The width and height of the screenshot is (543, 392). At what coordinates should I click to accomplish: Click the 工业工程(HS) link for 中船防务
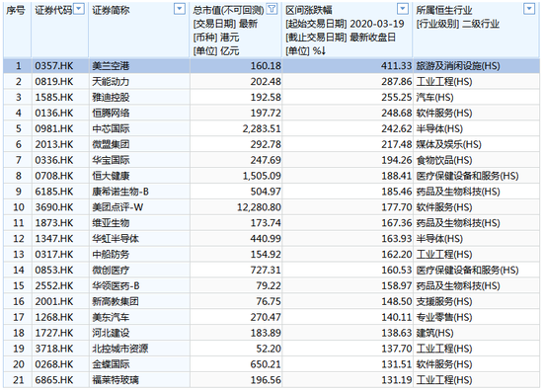(x=444, y=255)
